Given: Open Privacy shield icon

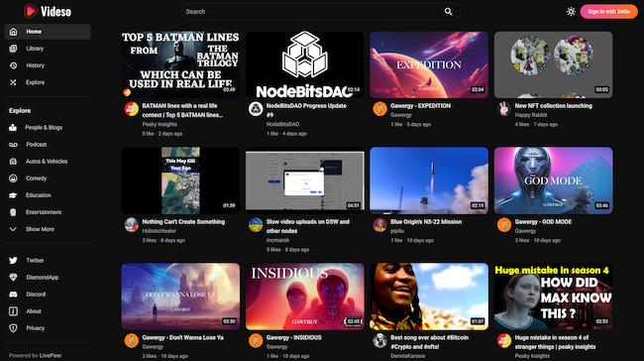Looking at the screenshot, I should coord(13,328).
